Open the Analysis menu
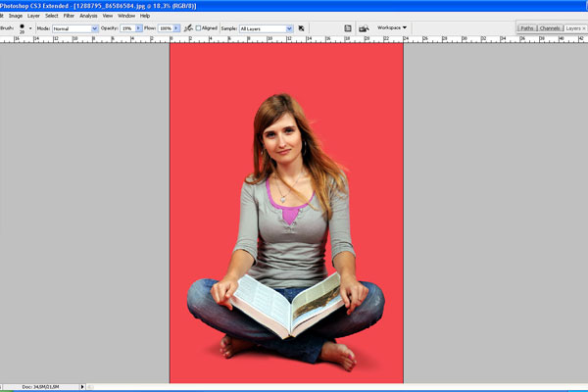The width and height of the screenshot is (588, 392). [x=88, y=16]
